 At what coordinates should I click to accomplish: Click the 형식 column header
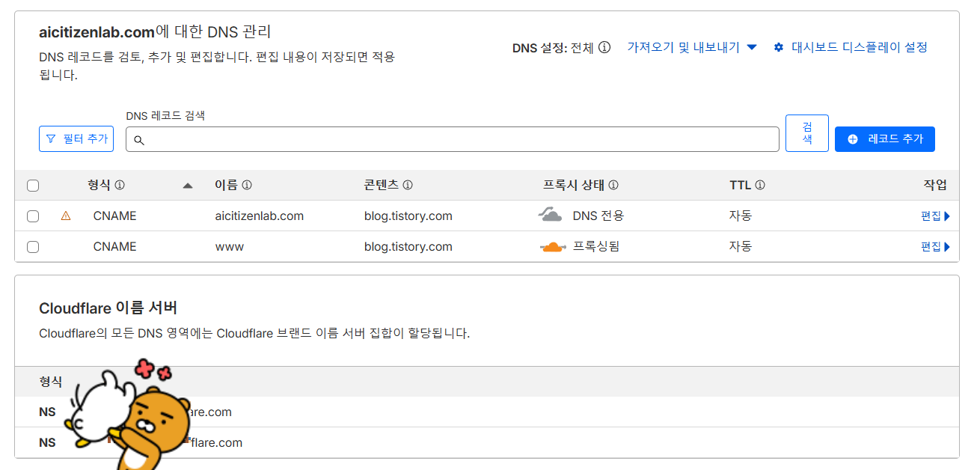(x=99, y=185)
